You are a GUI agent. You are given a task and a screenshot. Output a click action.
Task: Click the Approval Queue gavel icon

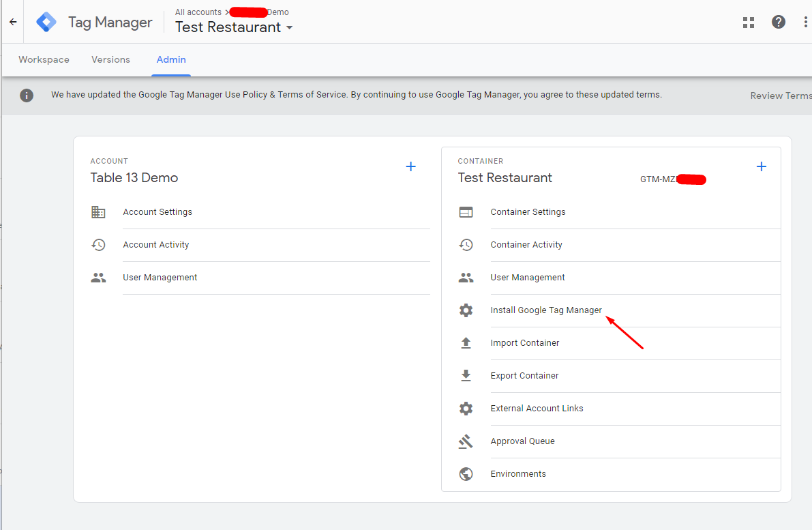[466, 441]
